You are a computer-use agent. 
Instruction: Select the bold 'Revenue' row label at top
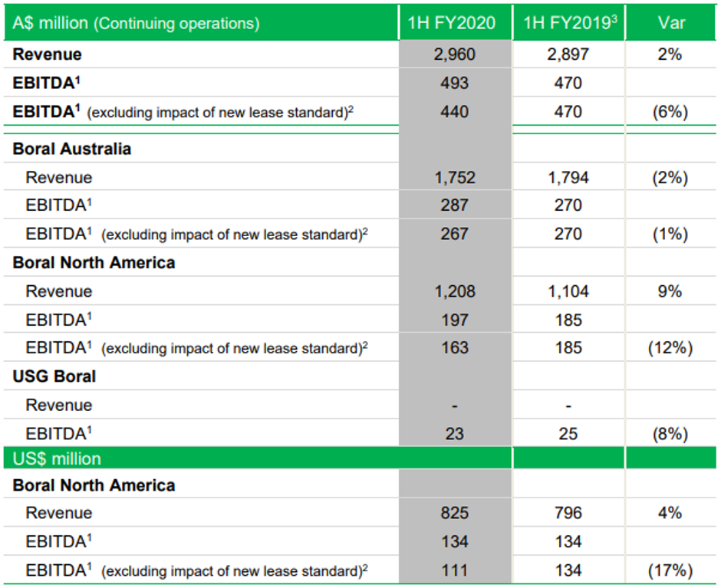(x=47, y=54)
